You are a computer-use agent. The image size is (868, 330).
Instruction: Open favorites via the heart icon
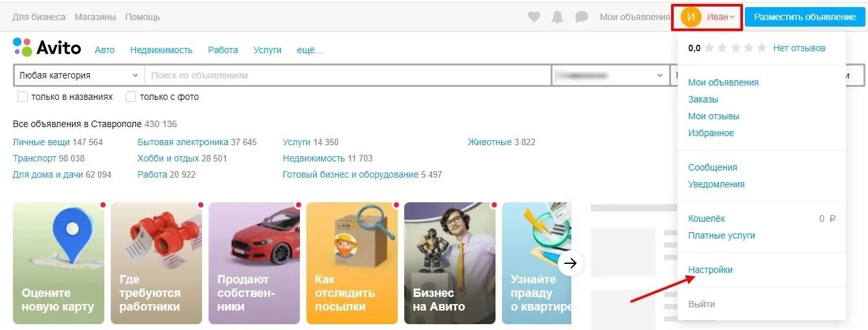point(534,17)
